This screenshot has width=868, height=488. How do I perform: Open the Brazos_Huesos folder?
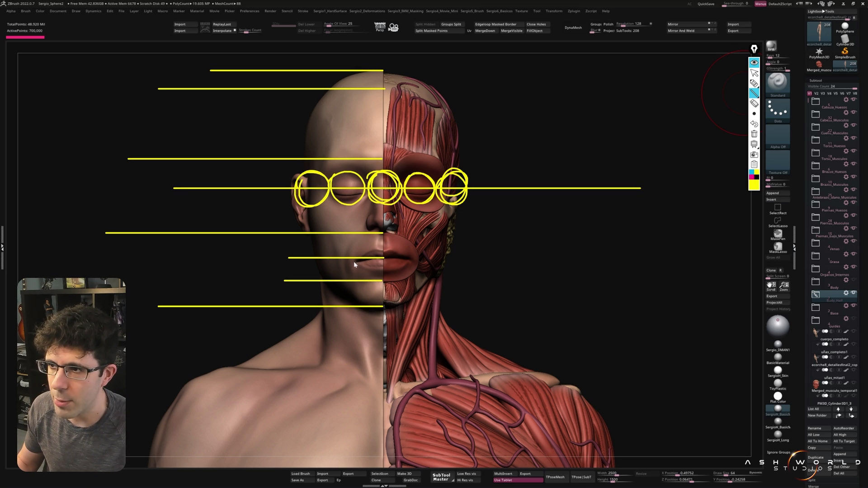click(816, 166)
